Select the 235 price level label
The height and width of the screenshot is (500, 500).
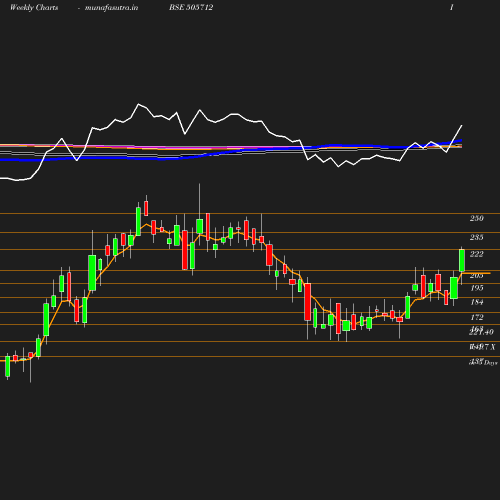pyautogui.click(x=477, y=237)
